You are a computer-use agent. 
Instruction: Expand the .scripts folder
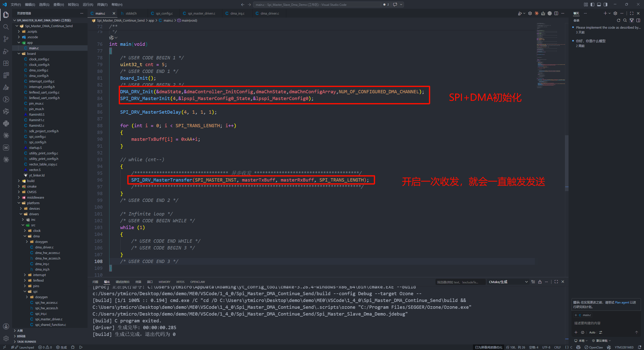click(19, 31)
